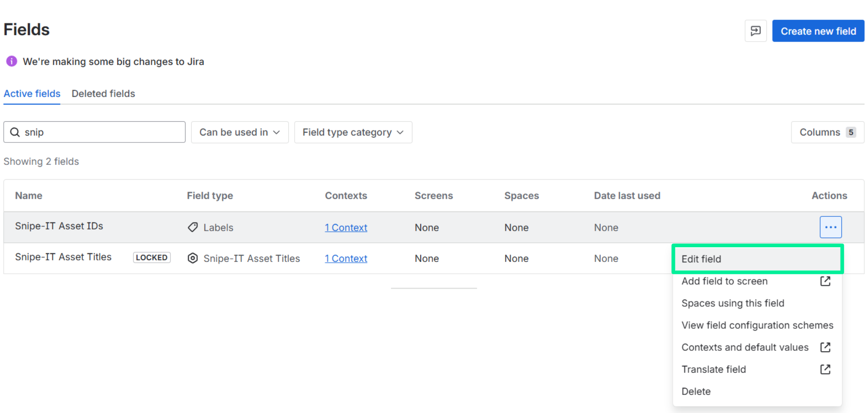The image size is (868, 413).
Task: Select the Active fields tab
Action: 32,94
